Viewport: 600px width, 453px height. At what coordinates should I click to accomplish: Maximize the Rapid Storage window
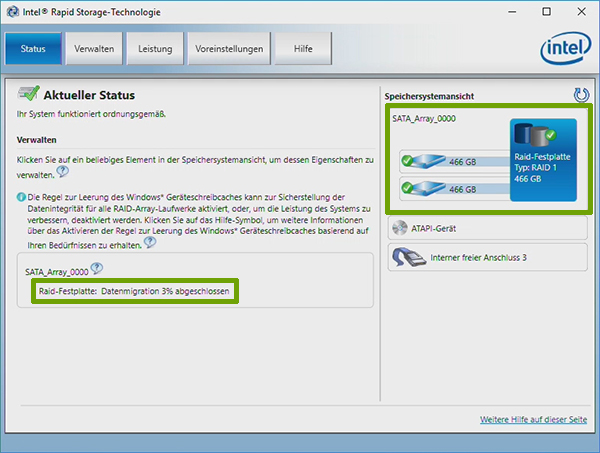coord(547,12)
